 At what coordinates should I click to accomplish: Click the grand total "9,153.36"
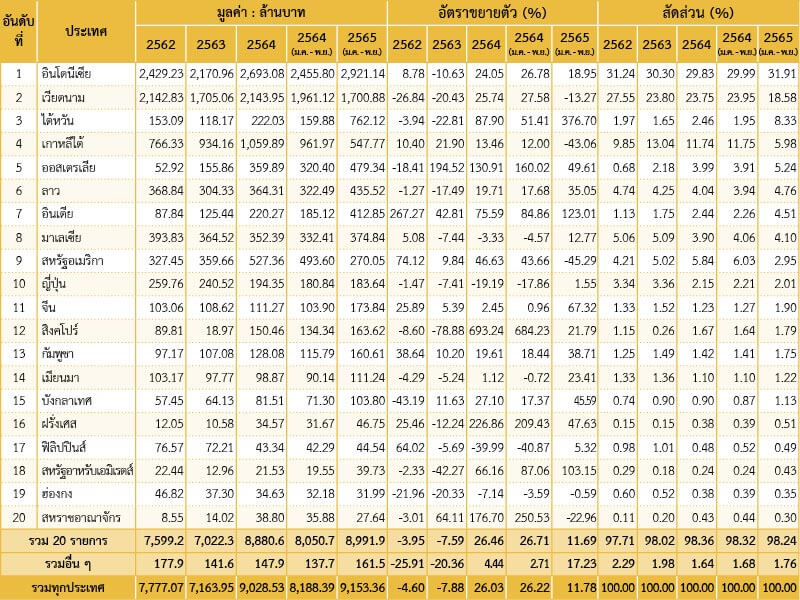(x=363, y=588)
